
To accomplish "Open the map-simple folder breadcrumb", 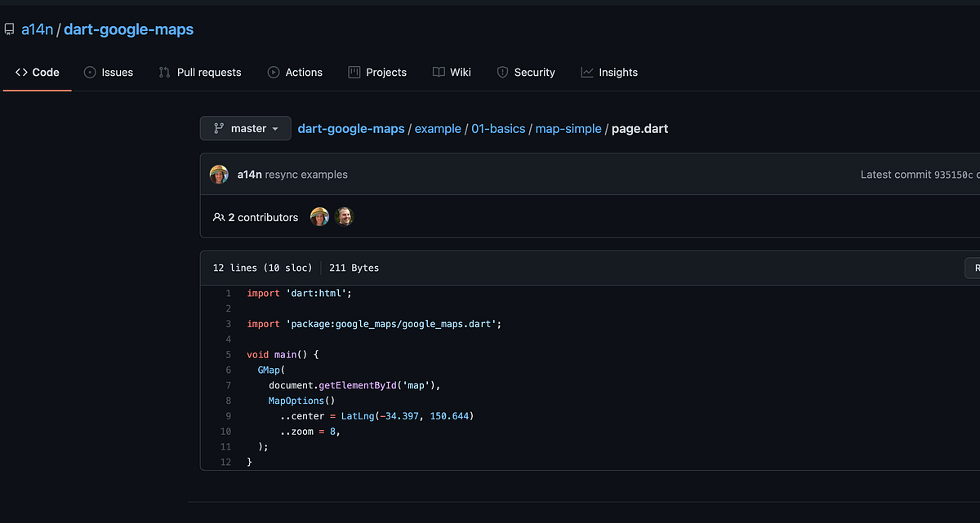I will 568,128.
